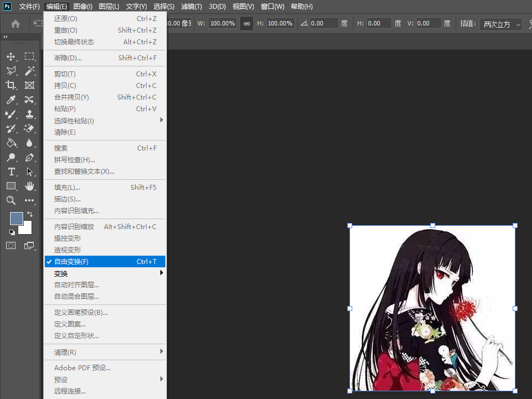
Task: Choose 内容识别填充... entry
Action: pos(105,210)
